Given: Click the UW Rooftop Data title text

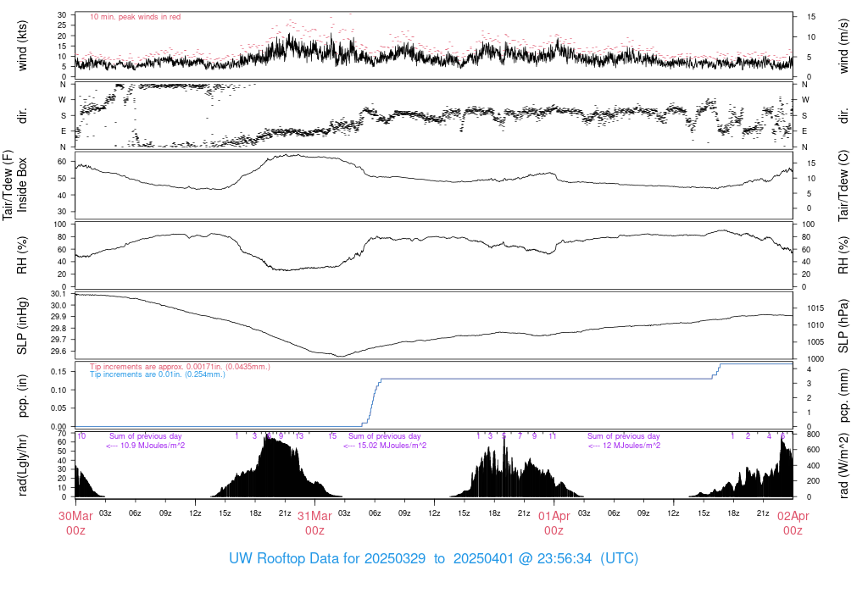Looking at the screenshot, I should [x=433, y=558].
